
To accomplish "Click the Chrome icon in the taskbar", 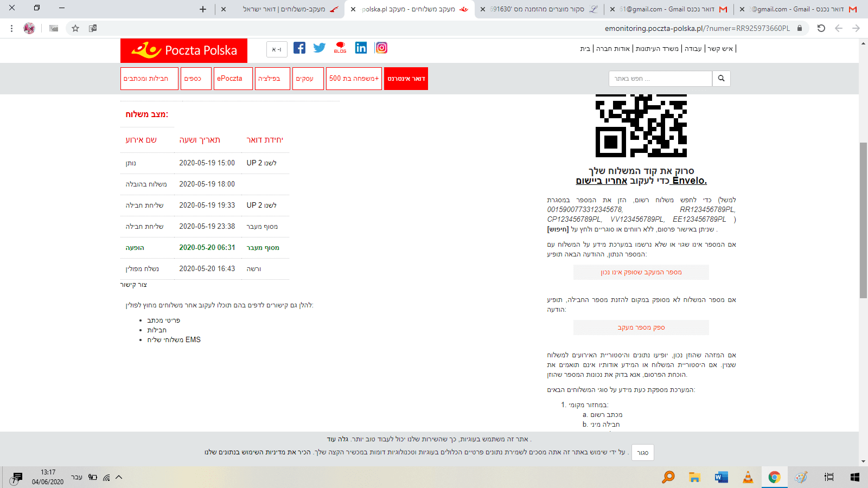I will coord(774,477).
